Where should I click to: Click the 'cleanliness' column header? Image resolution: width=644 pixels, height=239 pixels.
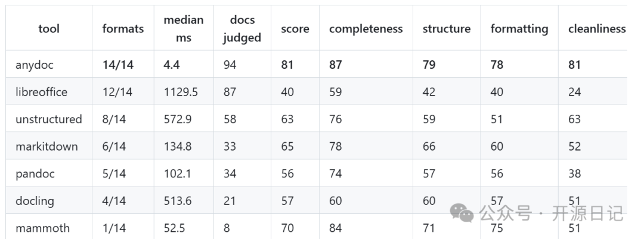pos(597,29)
